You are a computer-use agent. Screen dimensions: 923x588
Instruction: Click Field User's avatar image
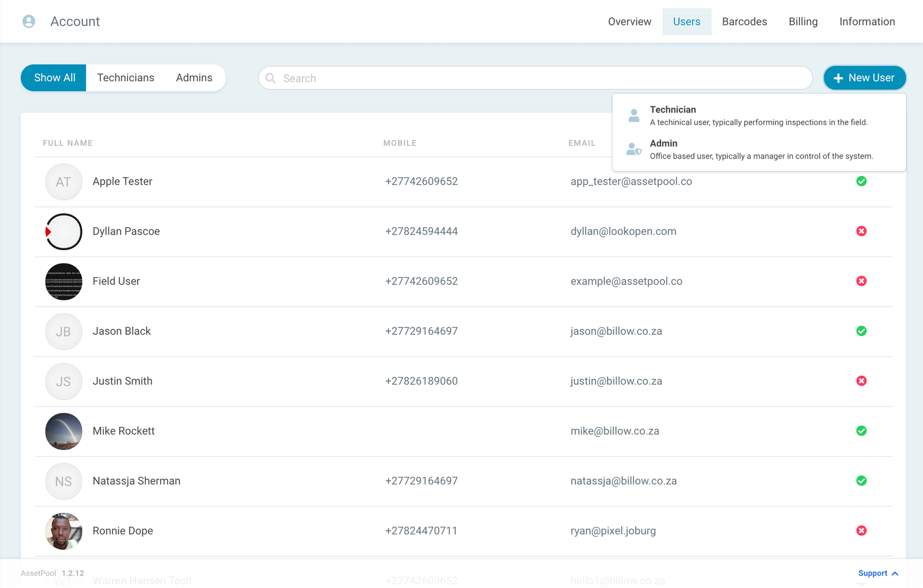(x=63, y=281)
